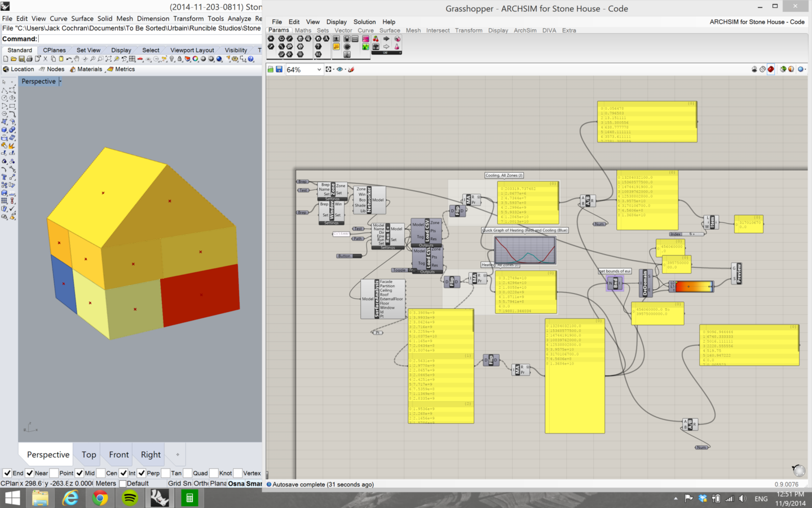Enable the Point osnap checkbox
The height and width of the screenshot is (508, 812).
pyautogui.click(x=54, y=473)
